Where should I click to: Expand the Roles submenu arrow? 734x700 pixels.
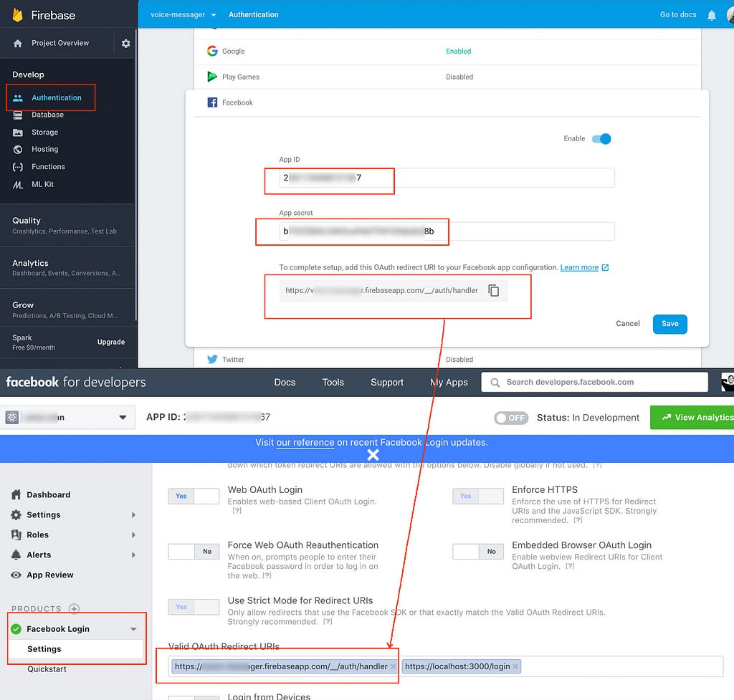133,534
